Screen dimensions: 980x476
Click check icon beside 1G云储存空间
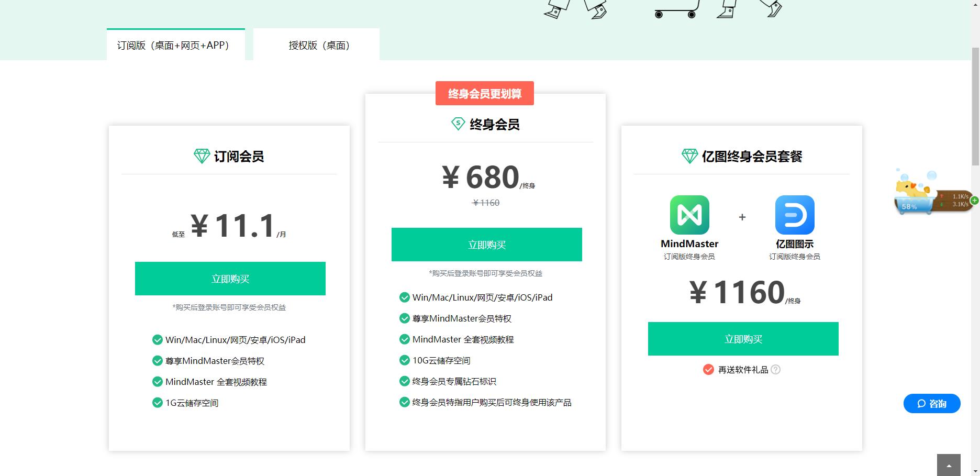tap(157, 403)
